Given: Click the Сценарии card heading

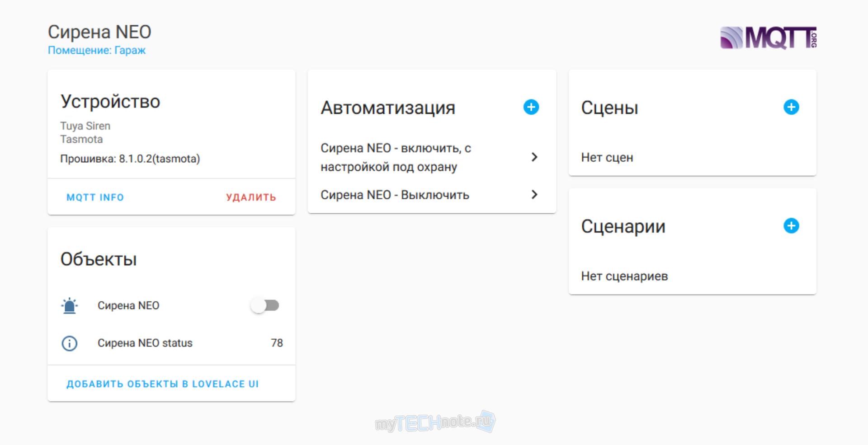Looking at the screenshot, I should 623,227.
